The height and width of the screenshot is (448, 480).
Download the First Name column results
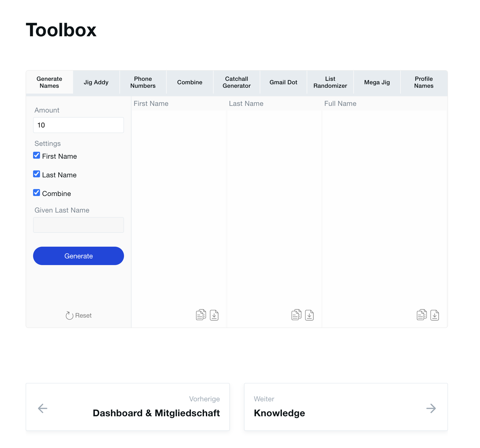tap(214, 315)
